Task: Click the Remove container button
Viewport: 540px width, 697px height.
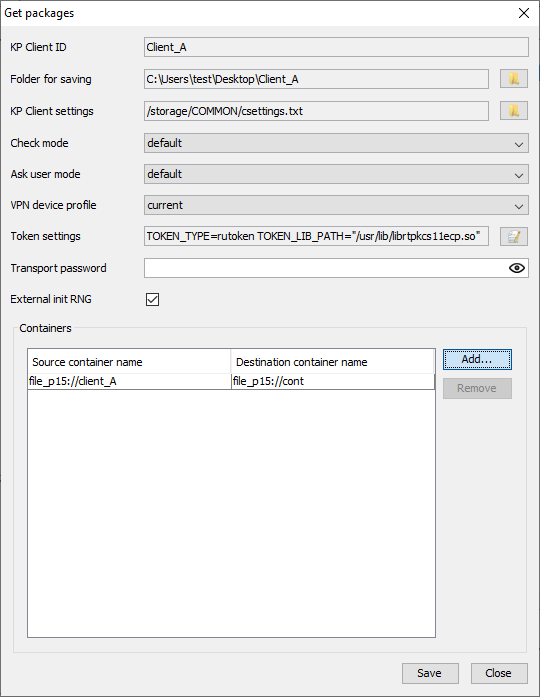Action: [x=477, y=388]
